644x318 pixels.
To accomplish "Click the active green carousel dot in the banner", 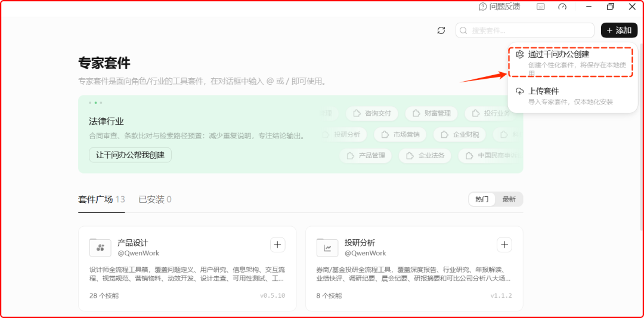I will pyautogui.click(x=95, y=103).
